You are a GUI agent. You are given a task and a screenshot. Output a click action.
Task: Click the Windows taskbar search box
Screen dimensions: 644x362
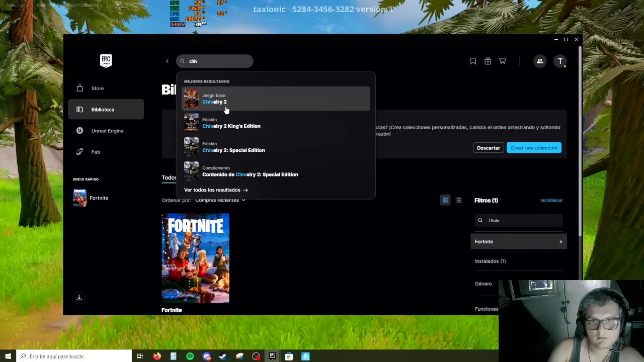tap(73, 356)
